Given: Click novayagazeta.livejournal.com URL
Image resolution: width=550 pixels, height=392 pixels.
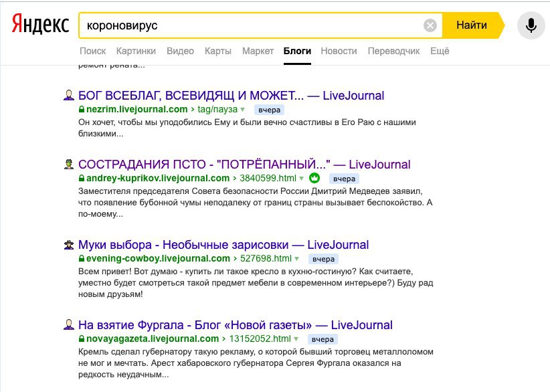Looking at the screenshot, I should [153, 338].
